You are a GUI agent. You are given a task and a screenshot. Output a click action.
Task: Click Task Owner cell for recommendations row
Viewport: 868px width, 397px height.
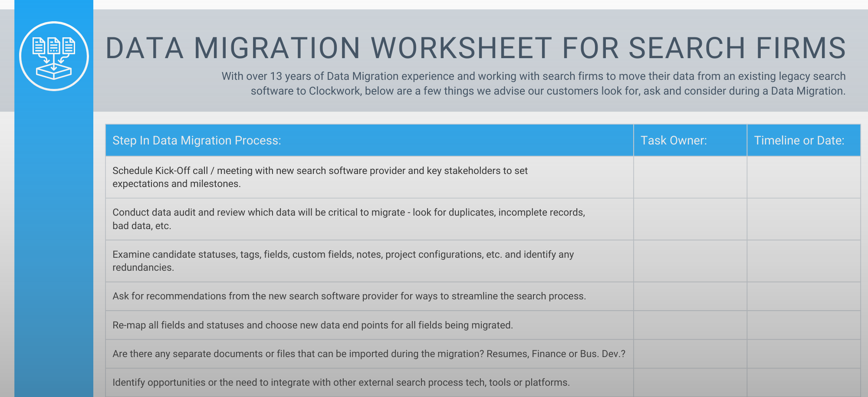click(690, 296)
